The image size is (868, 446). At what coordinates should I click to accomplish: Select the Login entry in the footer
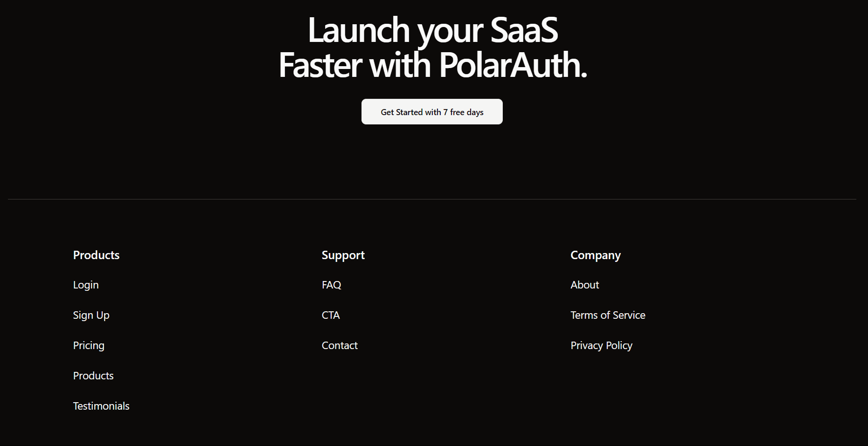(x=85, y=284)
